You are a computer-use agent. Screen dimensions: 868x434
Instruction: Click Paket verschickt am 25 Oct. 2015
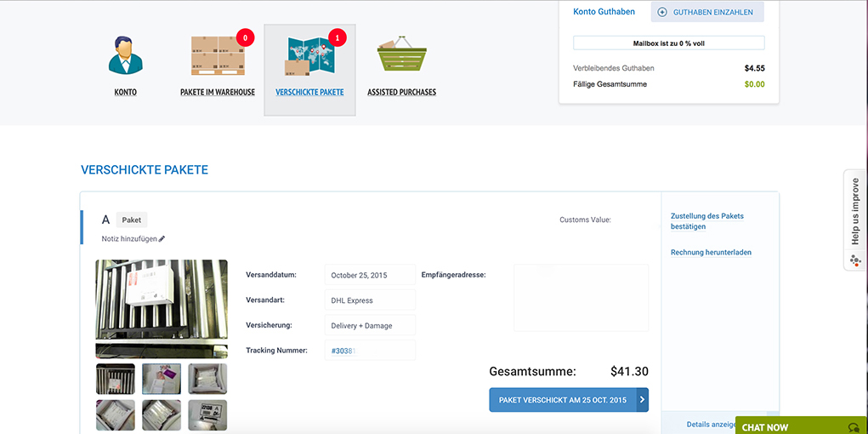tap(569, 400)
